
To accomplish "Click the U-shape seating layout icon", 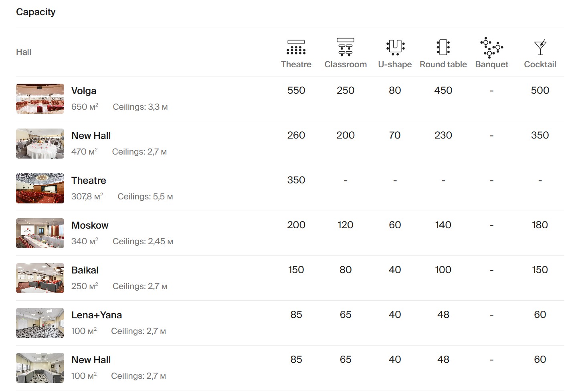I will (x=395, y=47).
